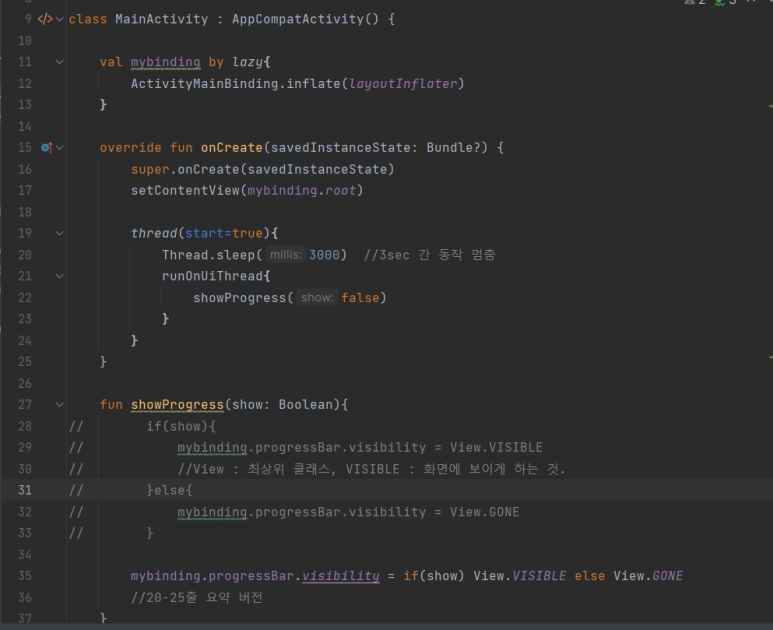Click the onCreate function name on line 15

pos(232,147)
